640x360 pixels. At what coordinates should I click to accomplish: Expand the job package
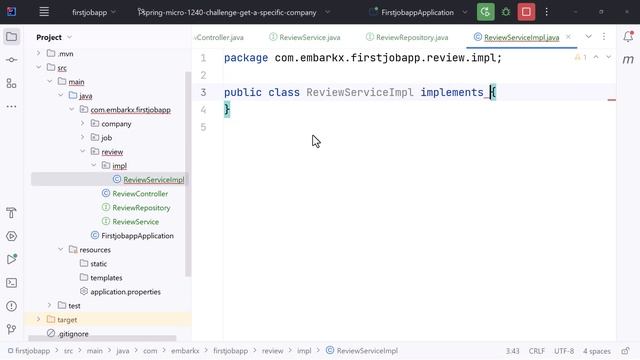[82, 137]
